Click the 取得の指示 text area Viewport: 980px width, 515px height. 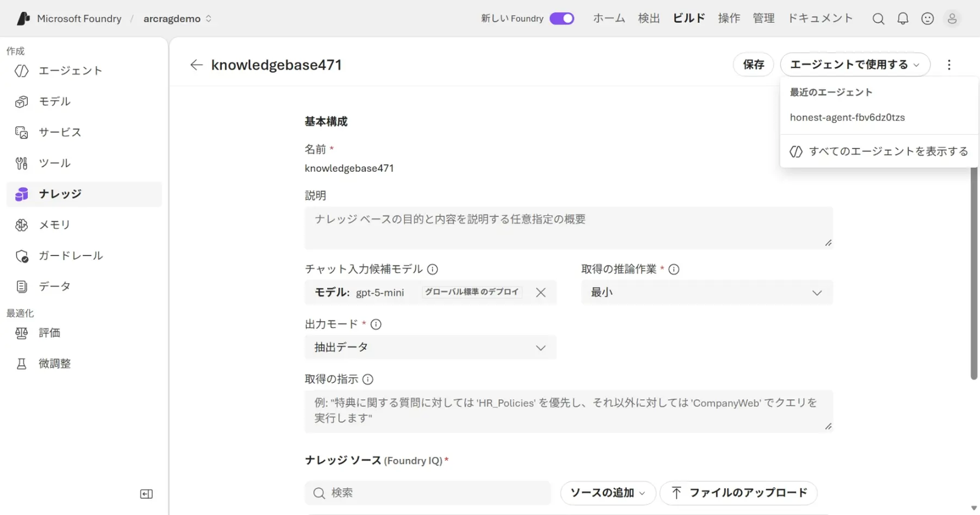click(x=569, y=411)
